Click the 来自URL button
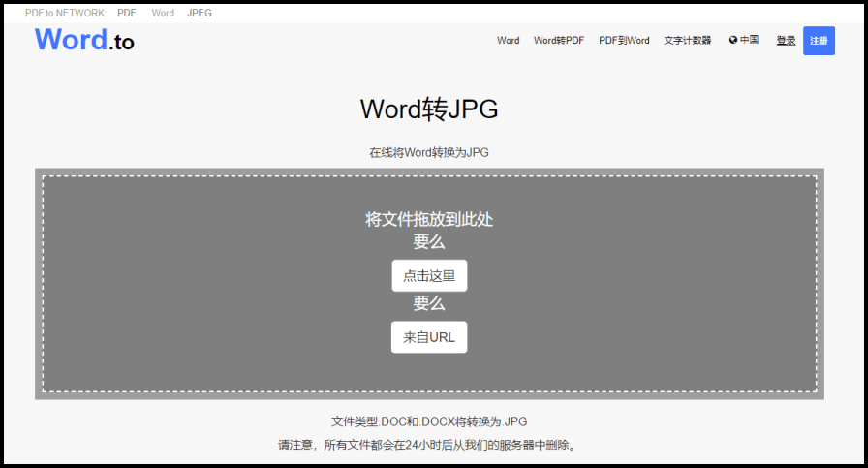868x468 pixels. pos(429,337)
